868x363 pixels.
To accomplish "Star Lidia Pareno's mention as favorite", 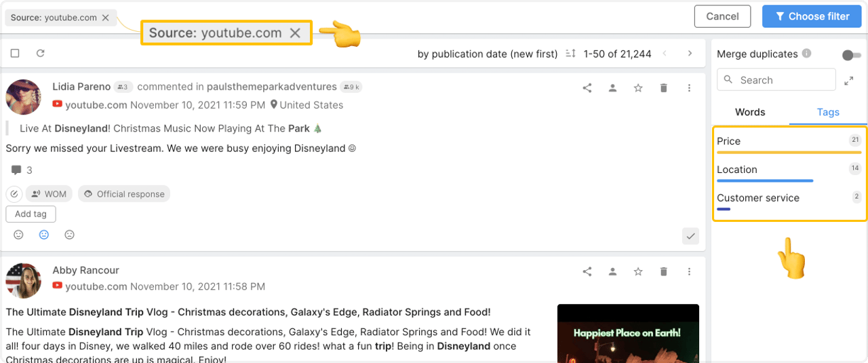I will click(638, 88).
